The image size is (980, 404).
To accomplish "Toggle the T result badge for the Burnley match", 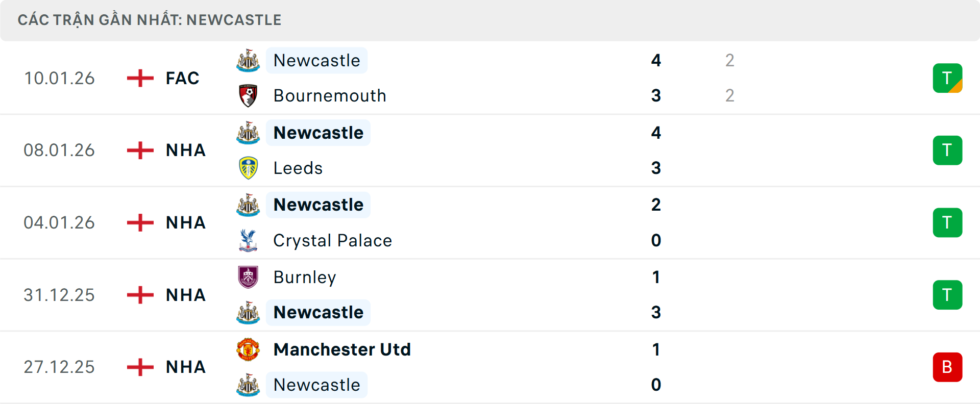I will point(948,295).
